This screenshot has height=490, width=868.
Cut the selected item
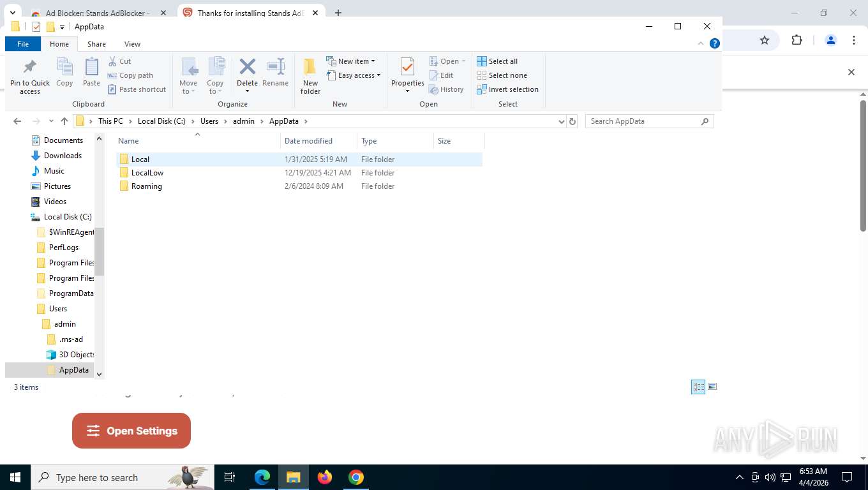(119, 61)
